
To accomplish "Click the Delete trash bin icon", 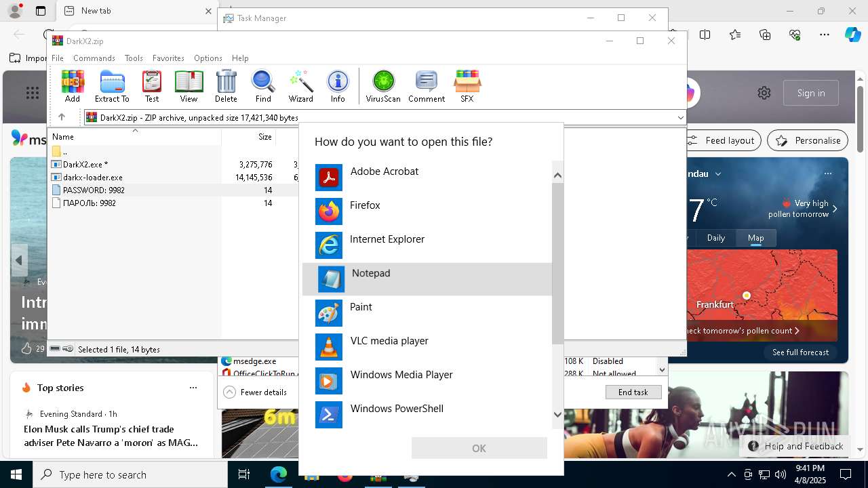I will (226, 86).
